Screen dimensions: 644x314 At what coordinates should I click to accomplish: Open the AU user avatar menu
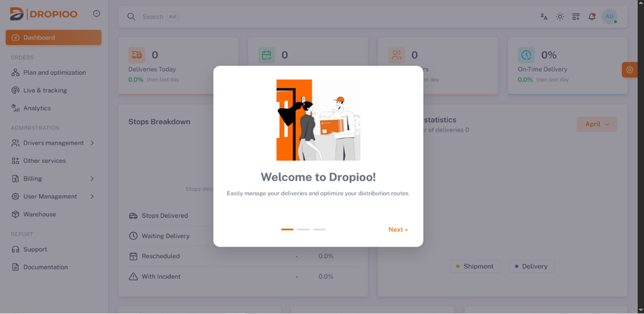pyautogui.click(x=610, y=16)
